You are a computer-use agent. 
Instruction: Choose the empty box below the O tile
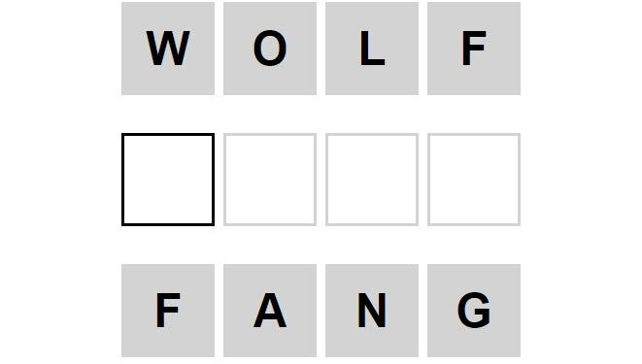270,180
